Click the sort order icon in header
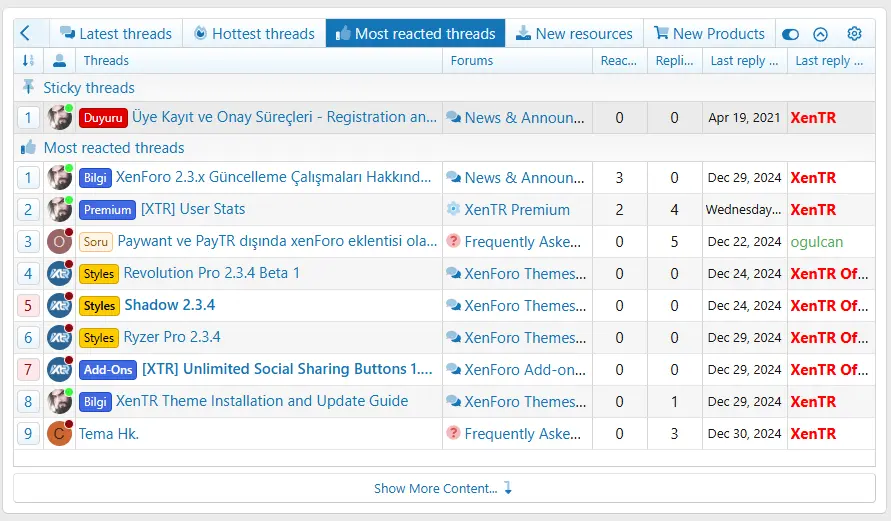 point(28,60)
